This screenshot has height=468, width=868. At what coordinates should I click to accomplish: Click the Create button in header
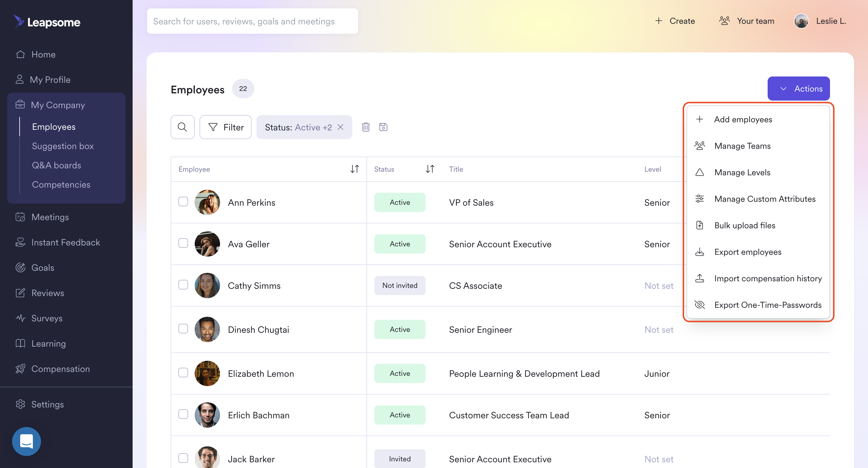click(675, 21)
